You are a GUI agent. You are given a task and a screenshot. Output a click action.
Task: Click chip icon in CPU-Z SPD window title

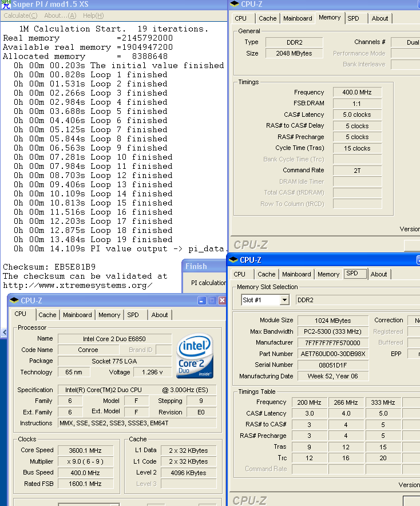233,260
